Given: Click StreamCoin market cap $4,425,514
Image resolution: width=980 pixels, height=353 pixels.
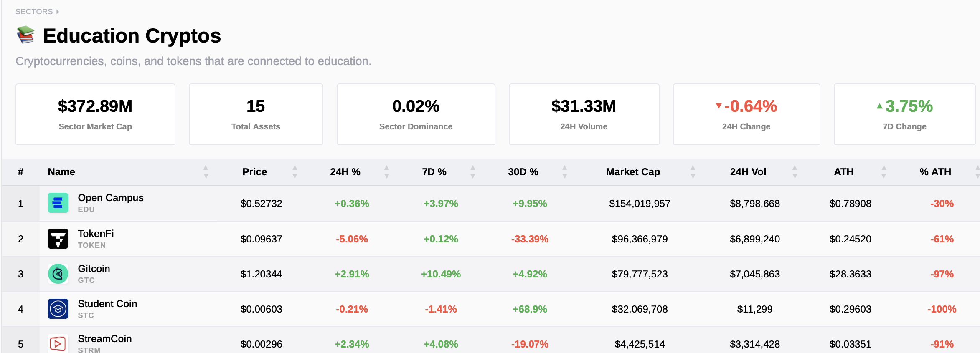Looking at the screenshot, I should (x=640, y=344).
